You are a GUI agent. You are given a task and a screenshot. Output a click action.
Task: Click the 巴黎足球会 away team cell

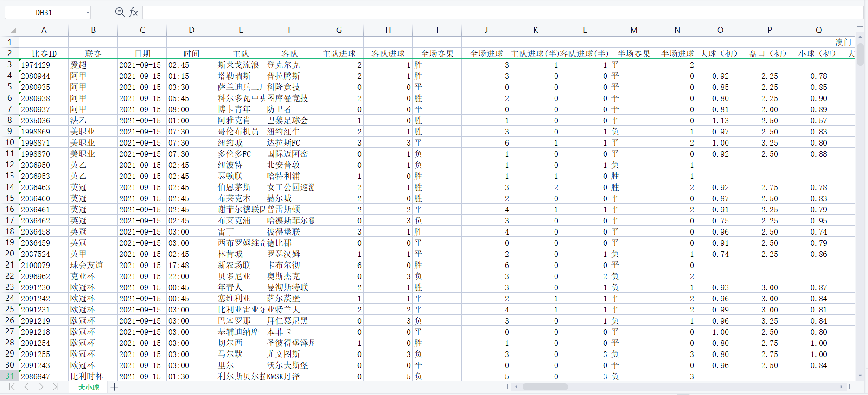(290, 121)
